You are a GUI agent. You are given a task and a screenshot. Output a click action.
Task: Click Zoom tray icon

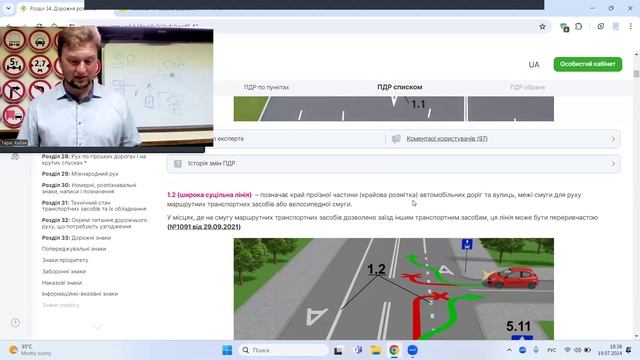click(x=522, y=350)
